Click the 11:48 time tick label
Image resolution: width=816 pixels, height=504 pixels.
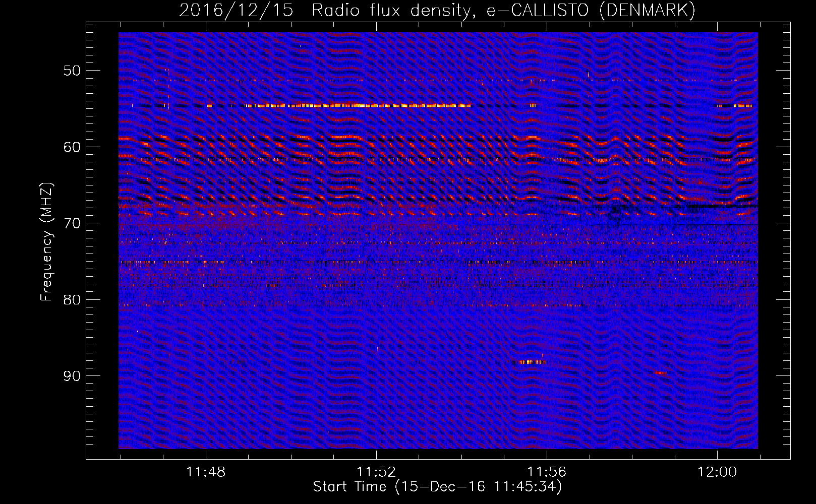point(206,472)
